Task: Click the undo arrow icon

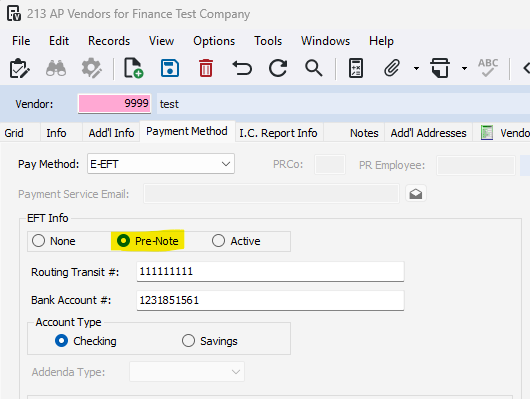Action: click(242, 69)
